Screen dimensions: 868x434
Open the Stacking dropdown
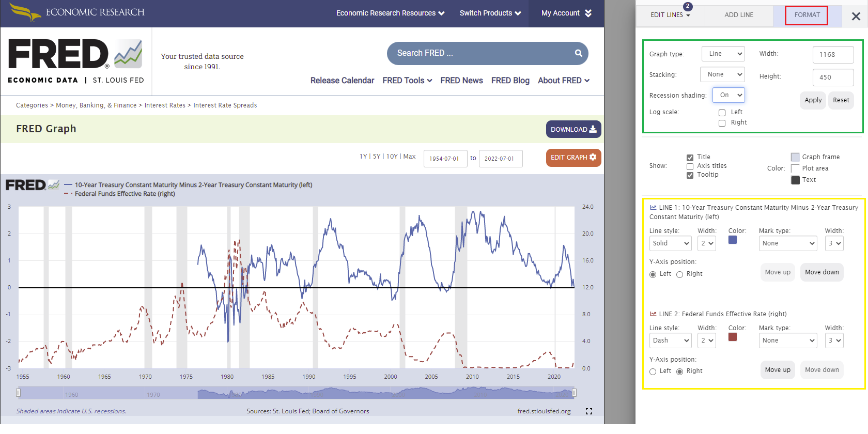pyautogui.click(x=722, y=74)
